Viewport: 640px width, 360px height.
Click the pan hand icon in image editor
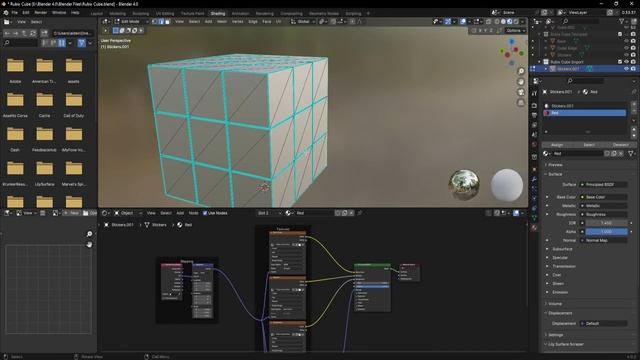[89, 244]
